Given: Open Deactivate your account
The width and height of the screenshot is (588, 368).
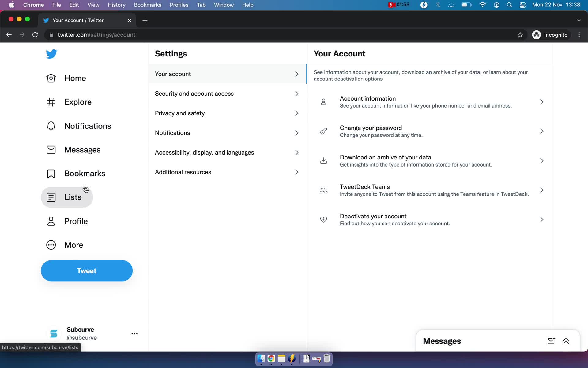Looking at the screenshot, I should (x=429, y=220).
